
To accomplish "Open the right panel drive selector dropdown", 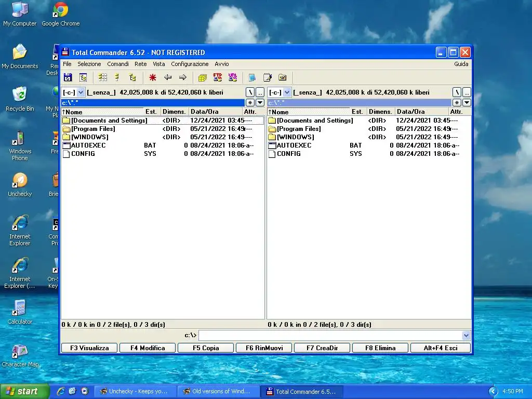I will tap(287, 92).
